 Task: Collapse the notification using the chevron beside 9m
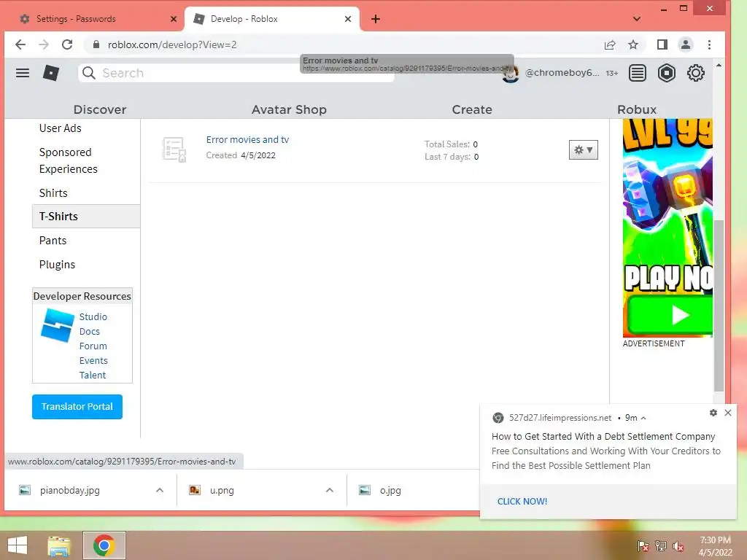pyautogui.click(x=643, y=418)
